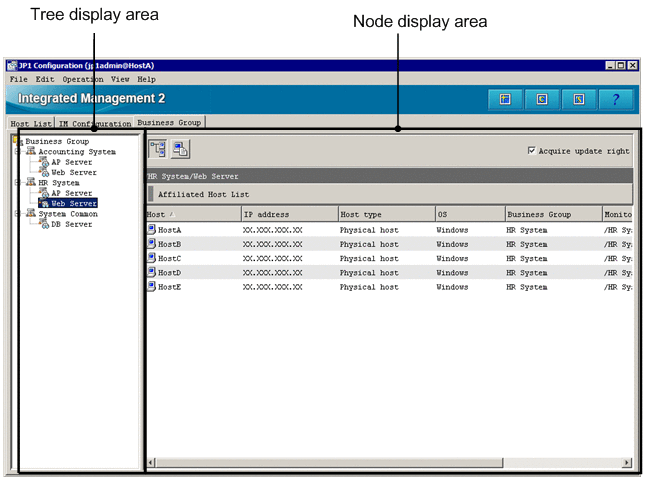Click the HostA row icon
Viewport: 645px width, 481px height.
pos(151,230)
